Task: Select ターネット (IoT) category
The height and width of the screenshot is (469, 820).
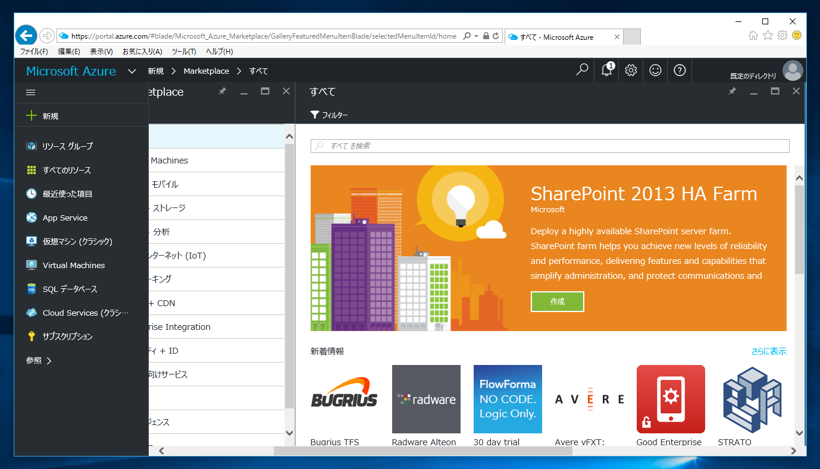Action: tap(217, 256)
